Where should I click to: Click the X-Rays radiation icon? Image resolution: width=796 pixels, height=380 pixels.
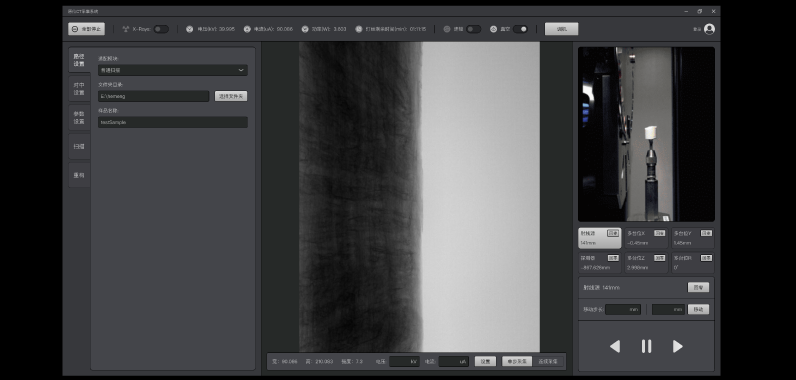[x=126, y=29]
